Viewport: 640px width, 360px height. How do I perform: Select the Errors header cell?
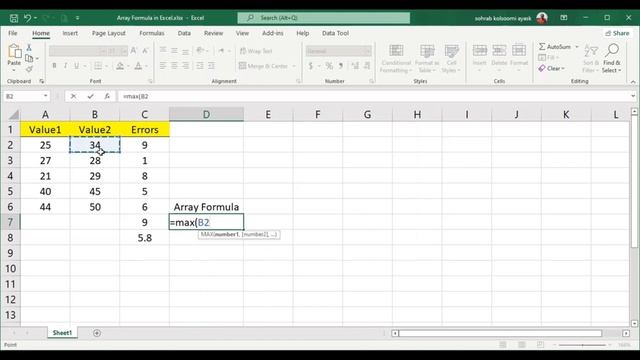tap(144, 130)
